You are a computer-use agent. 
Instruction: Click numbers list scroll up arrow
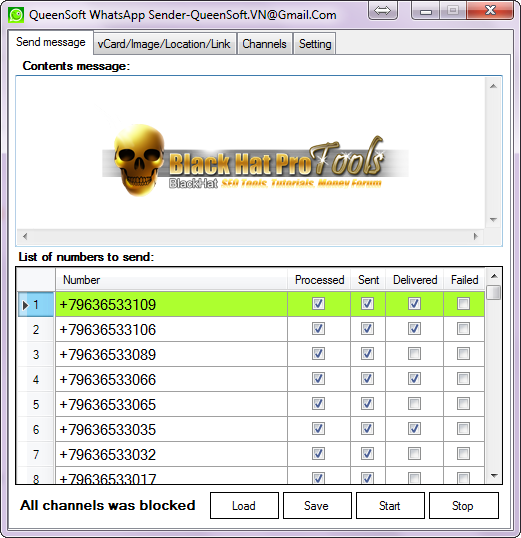(494, 276)
